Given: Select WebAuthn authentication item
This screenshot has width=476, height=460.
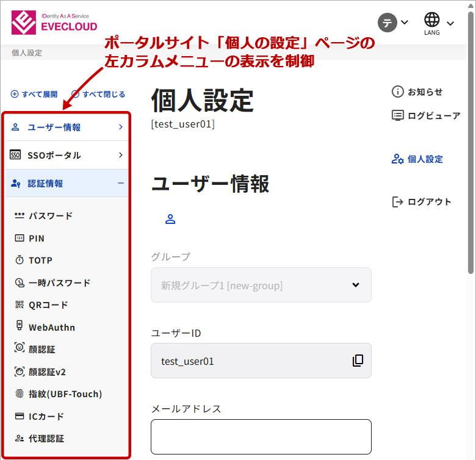Looking at the screenshot, I should tap(51, 328).
